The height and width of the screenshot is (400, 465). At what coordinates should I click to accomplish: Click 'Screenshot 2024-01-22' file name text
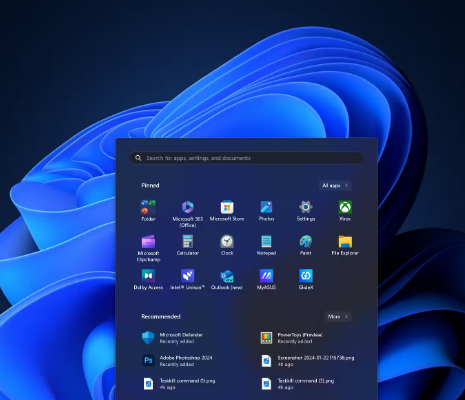[316, 358]
